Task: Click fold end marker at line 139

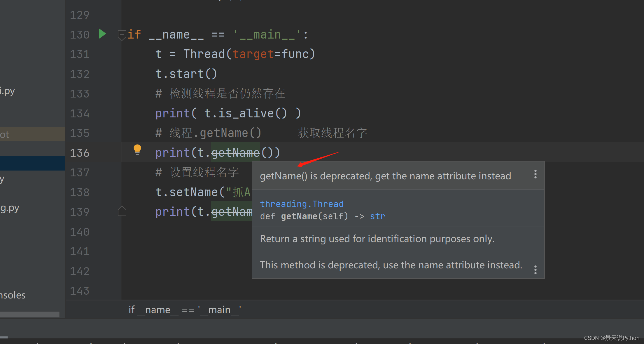Action: click(122, 211)
